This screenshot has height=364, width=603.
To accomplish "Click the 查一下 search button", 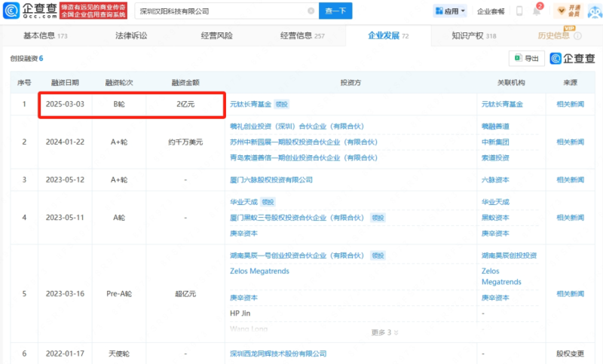I will [x=335, y=11].
